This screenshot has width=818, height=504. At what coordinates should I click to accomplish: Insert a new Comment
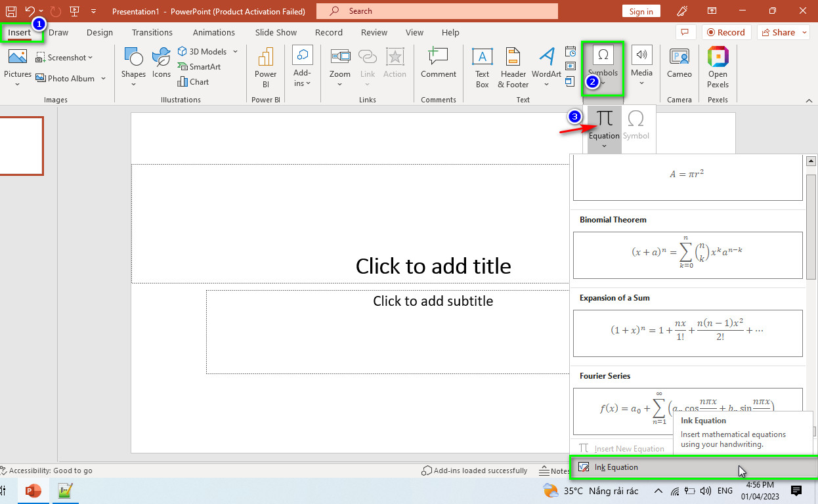(x=439, y=63)
